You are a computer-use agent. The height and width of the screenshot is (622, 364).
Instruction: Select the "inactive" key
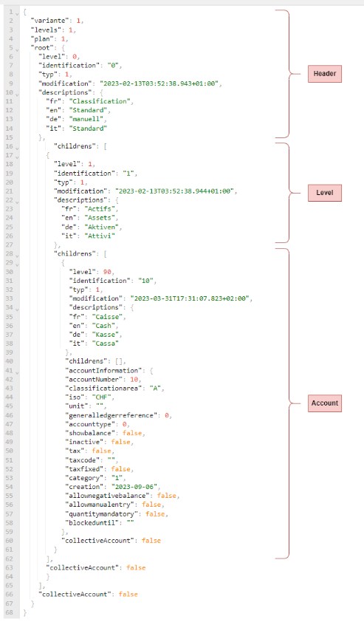(84, 442)
